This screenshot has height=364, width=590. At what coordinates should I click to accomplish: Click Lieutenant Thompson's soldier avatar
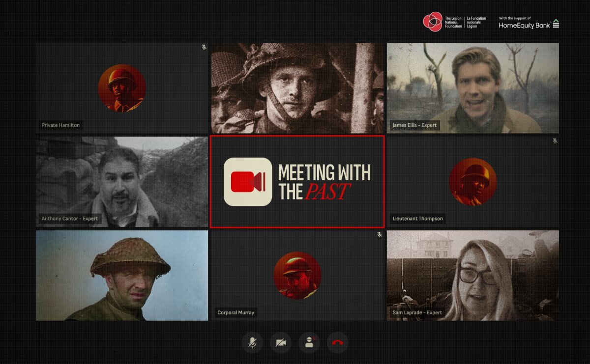tap(472, 182)
